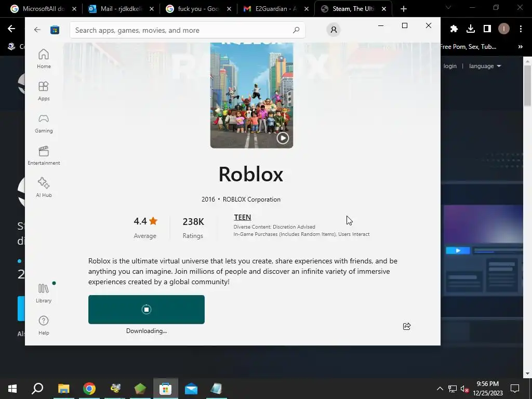Open Entertainment section in Store sidebar
This screenshot has width=532, height=399.
pyautogui.click(x=44, y=156)
